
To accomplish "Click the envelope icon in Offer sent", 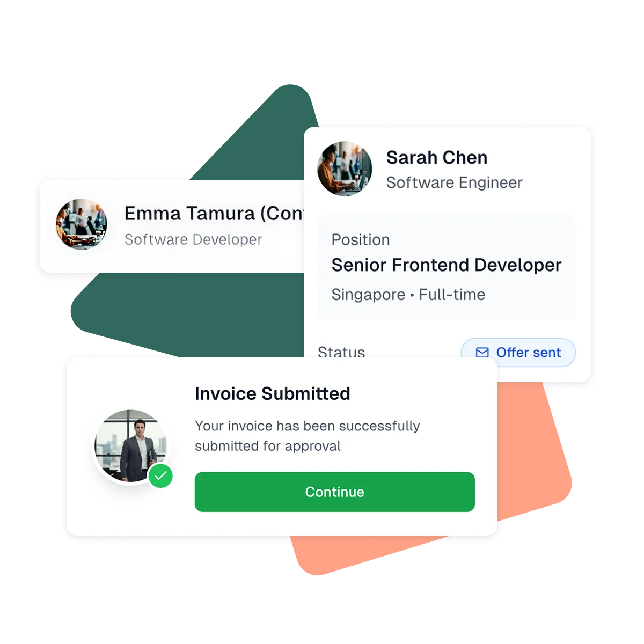I will pos(482,353).
